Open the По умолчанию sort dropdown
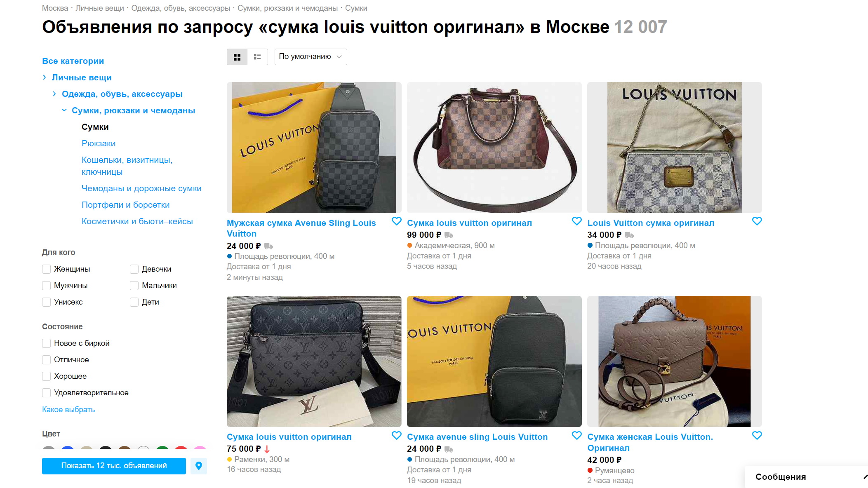868x488 pixels. (311, 57)
